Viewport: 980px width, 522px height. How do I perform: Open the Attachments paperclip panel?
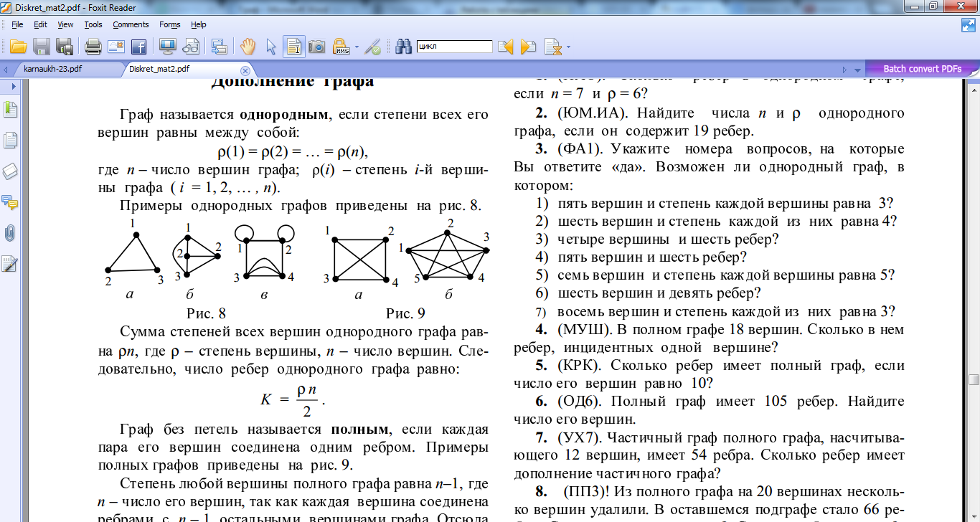(10, 233)
